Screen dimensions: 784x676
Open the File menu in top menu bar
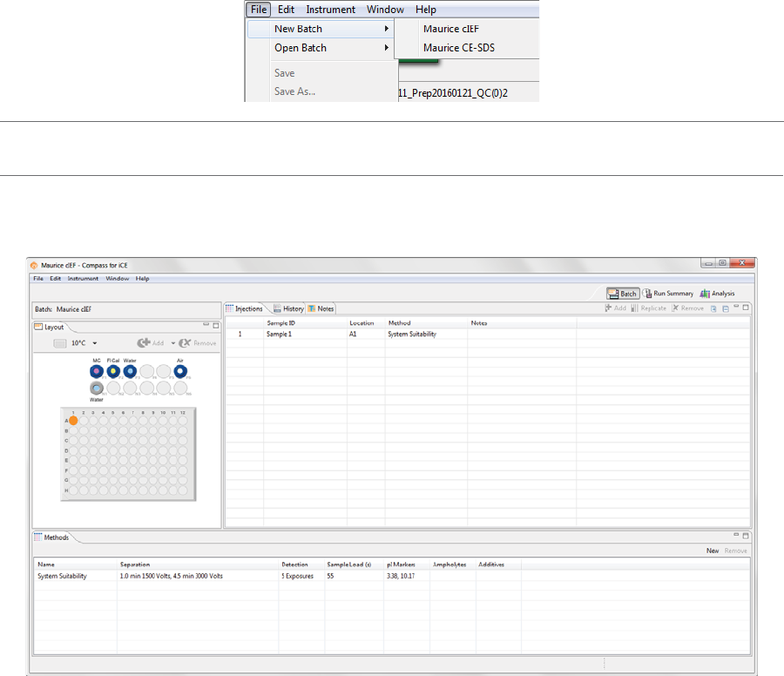click(259, 10)
